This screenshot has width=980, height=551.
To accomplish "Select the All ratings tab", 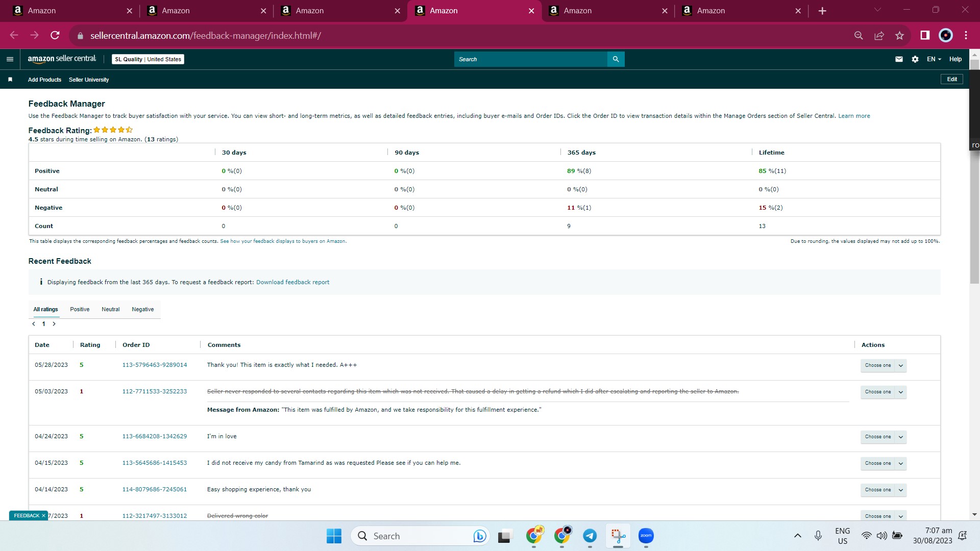I will [x=46, y=309].
